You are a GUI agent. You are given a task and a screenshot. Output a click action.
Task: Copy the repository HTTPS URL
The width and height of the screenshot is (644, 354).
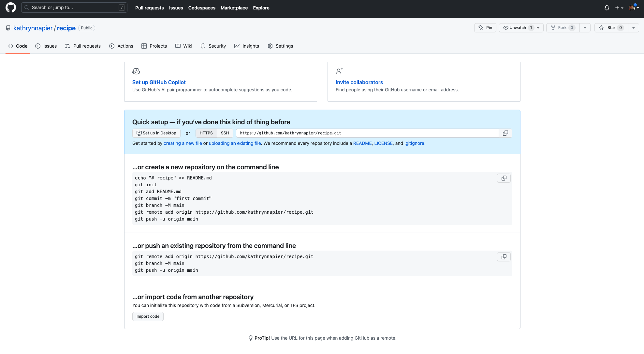[x=505, y=133]
